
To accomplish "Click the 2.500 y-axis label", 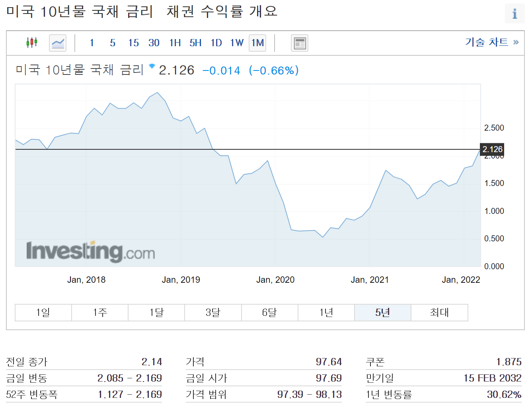I will click(x=494, y=128).
